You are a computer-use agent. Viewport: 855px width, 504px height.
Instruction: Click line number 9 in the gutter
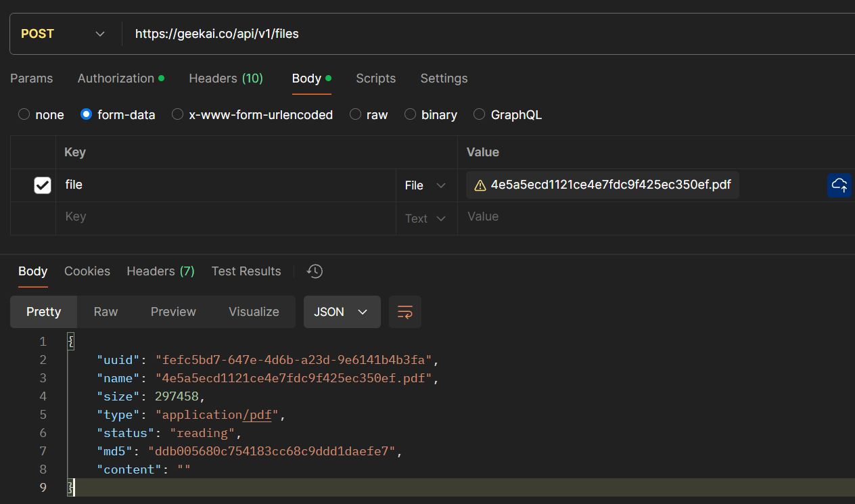[43, 488]
